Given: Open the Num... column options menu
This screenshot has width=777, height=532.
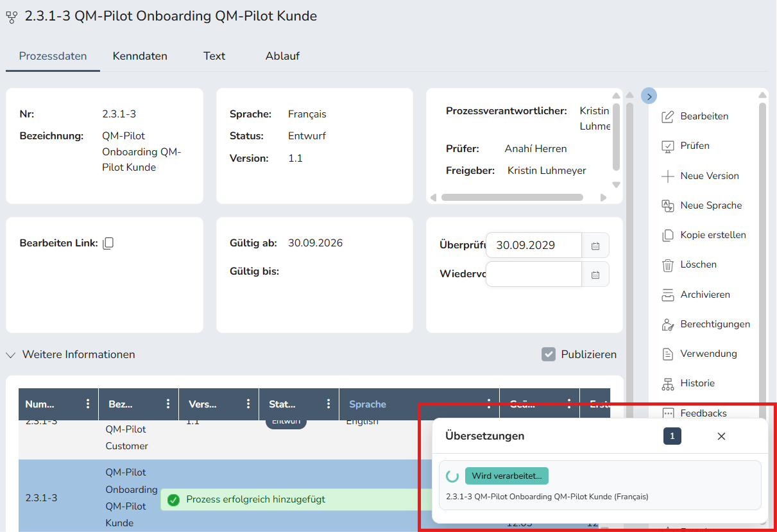Looking at the screenshot, I should click(88, 404).
